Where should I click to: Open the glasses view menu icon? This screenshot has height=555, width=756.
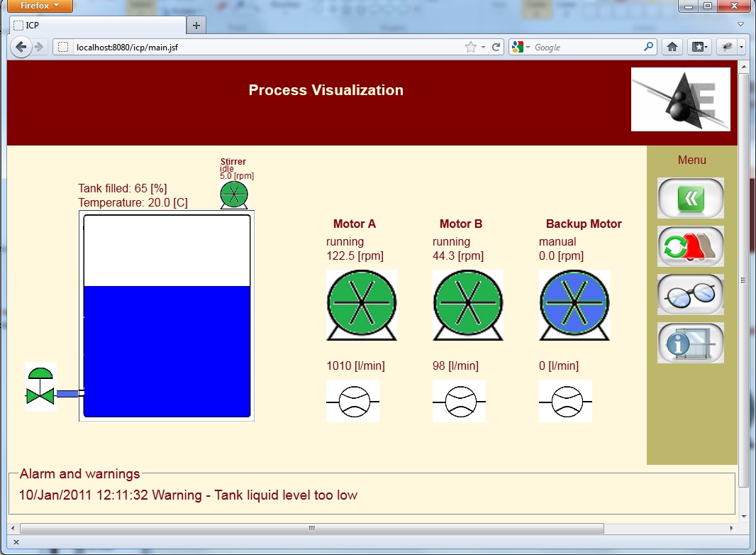(x=691, y=295)
